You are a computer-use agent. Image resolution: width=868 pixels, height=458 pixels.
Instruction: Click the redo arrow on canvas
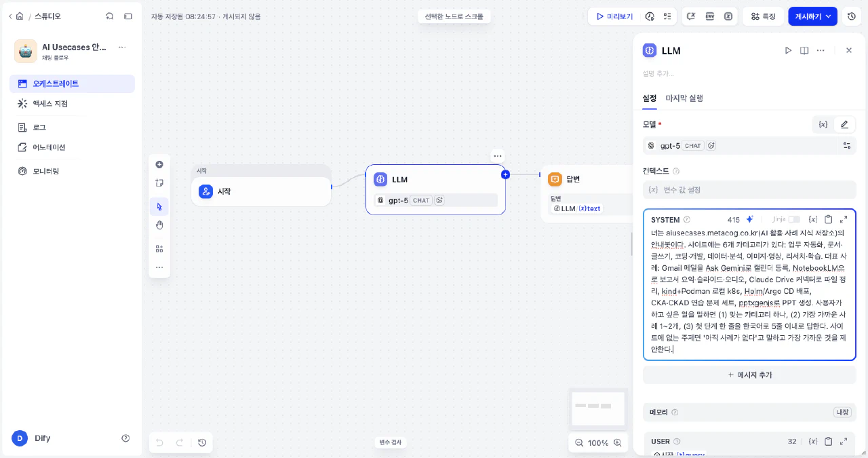(180, 442)
